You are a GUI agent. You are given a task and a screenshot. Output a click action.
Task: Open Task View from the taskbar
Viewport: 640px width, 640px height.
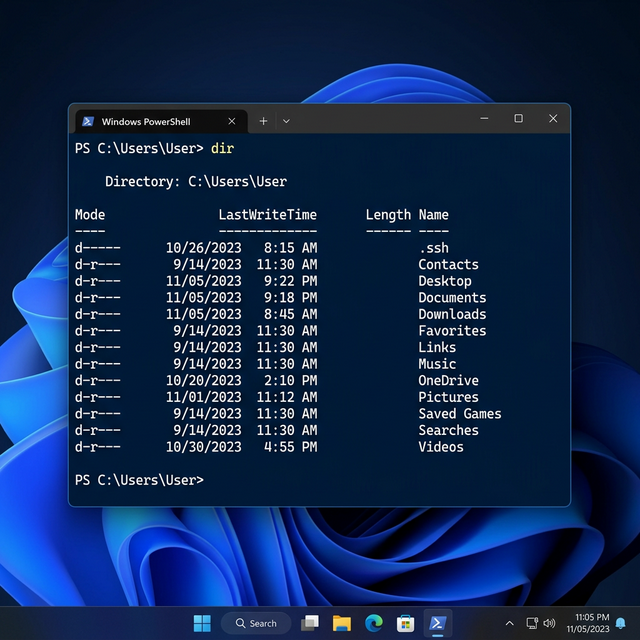pyautogui.click(x=310, y=623)
